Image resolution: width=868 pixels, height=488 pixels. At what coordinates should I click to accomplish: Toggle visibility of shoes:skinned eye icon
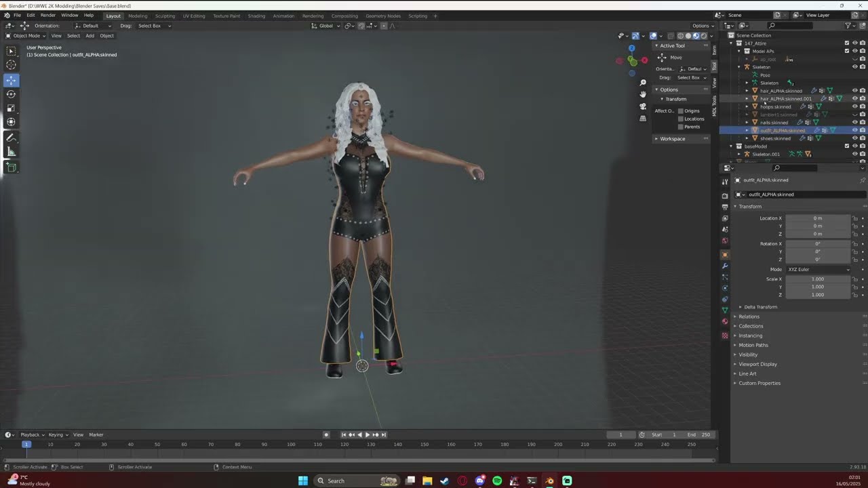[x=854, y=138]
